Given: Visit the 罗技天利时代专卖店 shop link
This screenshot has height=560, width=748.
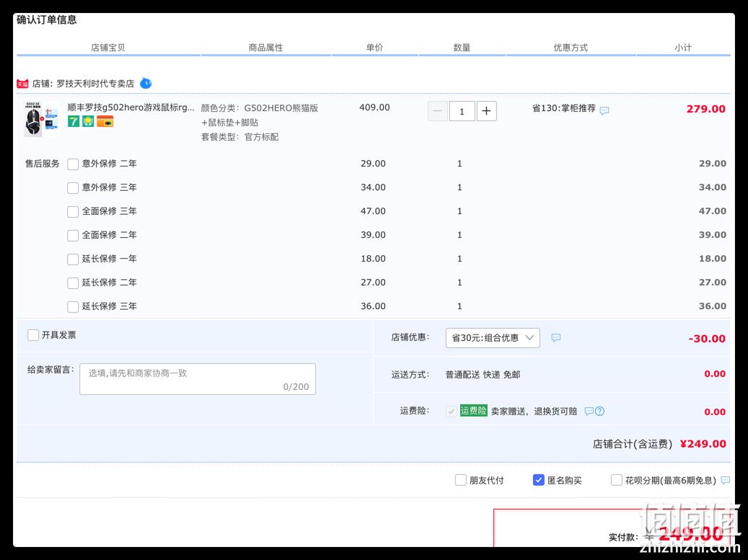Looking at the screenshot, I should (95, 84).
